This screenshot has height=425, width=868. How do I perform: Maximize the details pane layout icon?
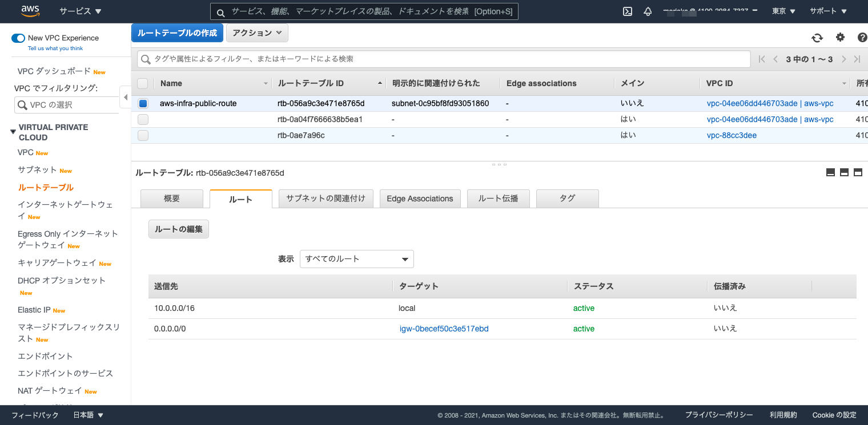coord(858,173)
